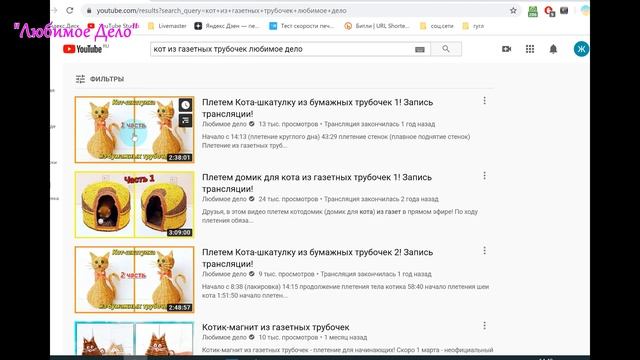Reload the page with the refresh icon
This screenshot has width=640, height=360.
point(70,11)
